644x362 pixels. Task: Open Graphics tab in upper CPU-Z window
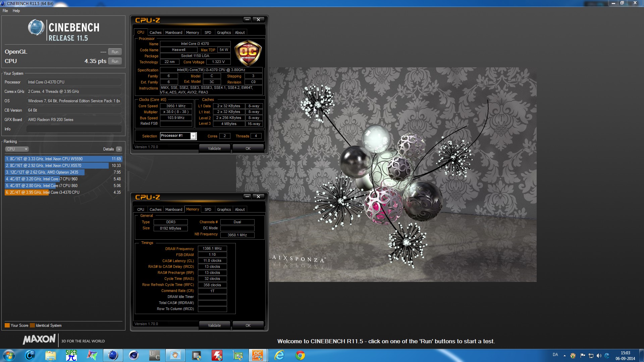[x=224, y=33]
